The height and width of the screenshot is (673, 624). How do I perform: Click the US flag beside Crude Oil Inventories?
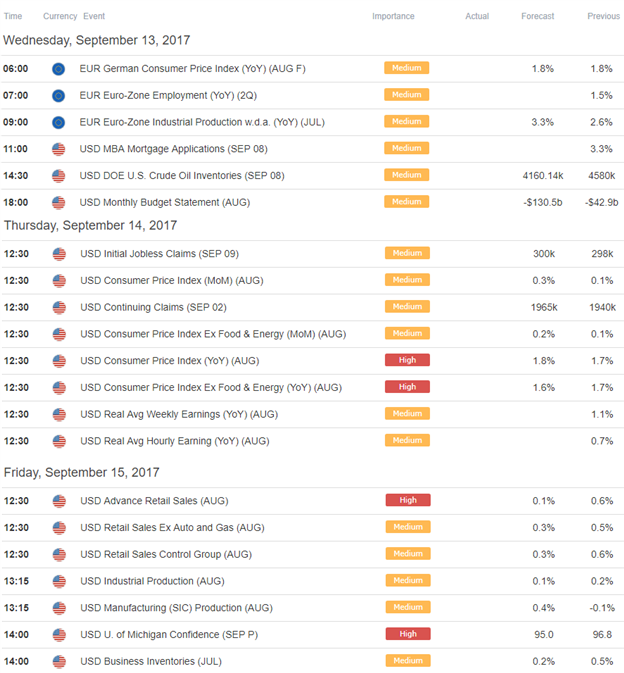pos(58,176)
